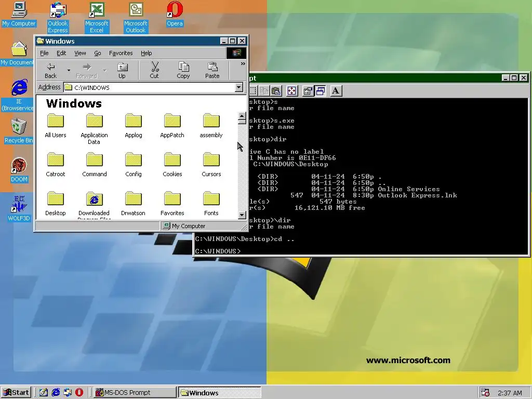Viewport: 532px width, 399px height.
Task: Select the Fonts folder
Action: pyautogui.click(x=211, y=204)
